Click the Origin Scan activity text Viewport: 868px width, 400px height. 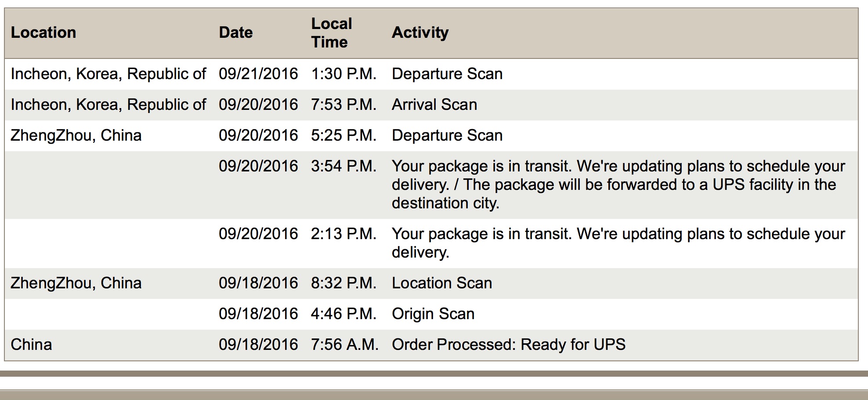[433, 314]
